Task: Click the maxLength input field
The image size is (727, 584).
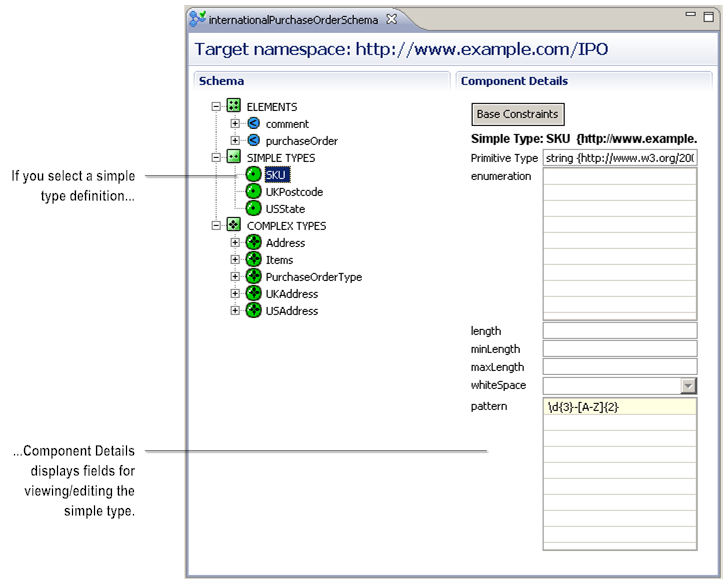Action: tap(619, 367)
